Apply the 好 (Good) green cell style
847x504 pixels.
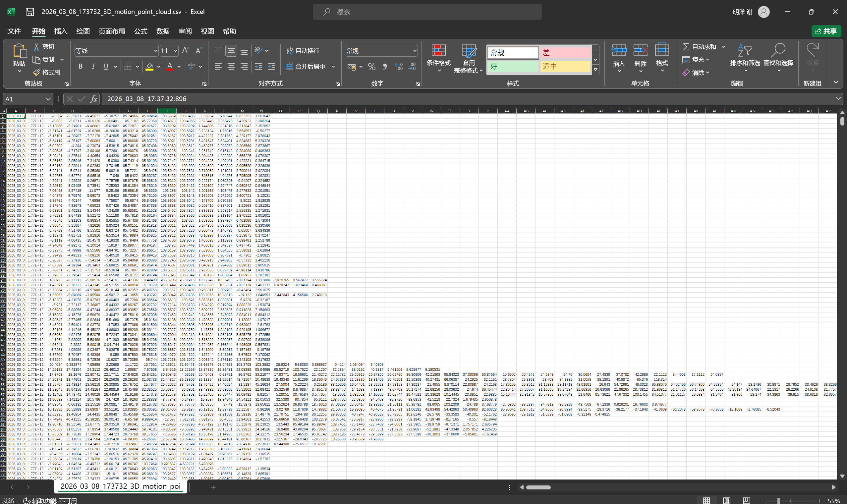point(513,66)
